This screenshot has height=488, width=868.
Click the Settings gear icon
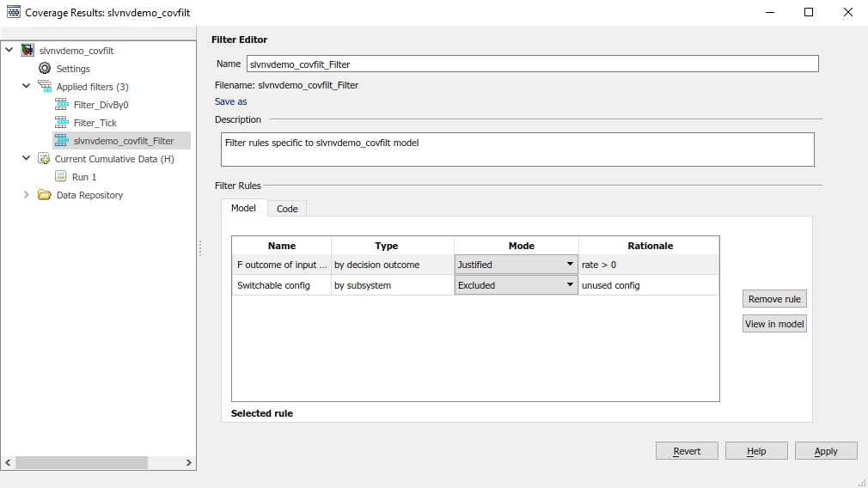tap(45, 69)
